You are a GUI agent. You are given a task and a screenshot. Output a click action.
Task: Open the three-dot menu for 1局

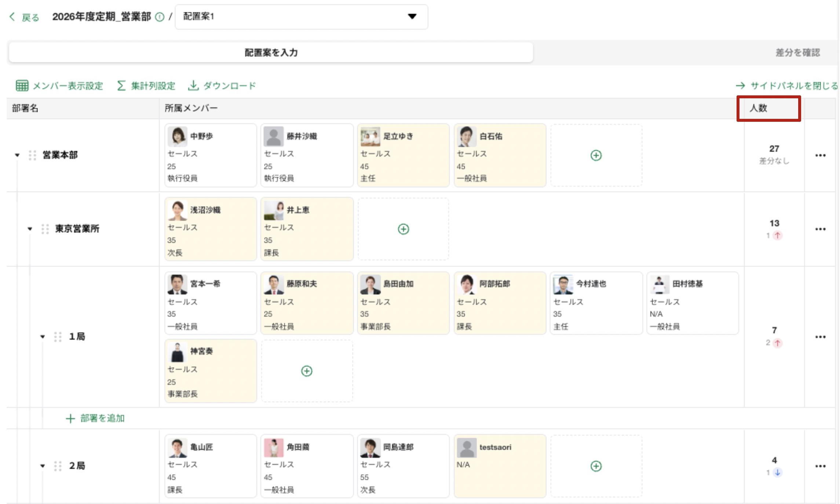(820, 337)
